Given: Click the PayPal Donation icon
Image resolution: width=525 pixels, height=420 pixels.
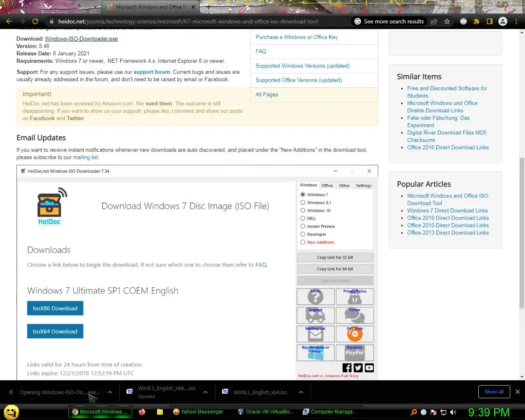Looking at the screenshot, I should pos(355,353).
